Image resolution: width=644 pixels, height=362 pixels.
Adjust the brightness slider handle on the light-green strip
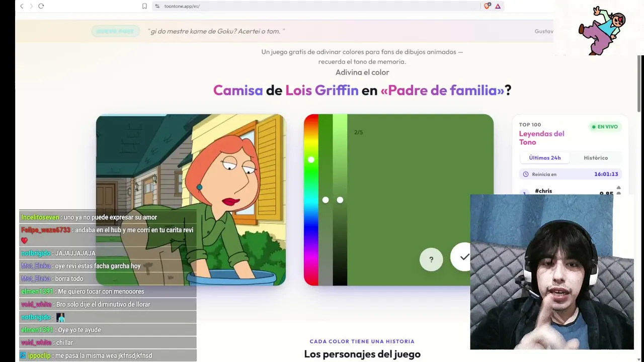(x=340, y=200)
